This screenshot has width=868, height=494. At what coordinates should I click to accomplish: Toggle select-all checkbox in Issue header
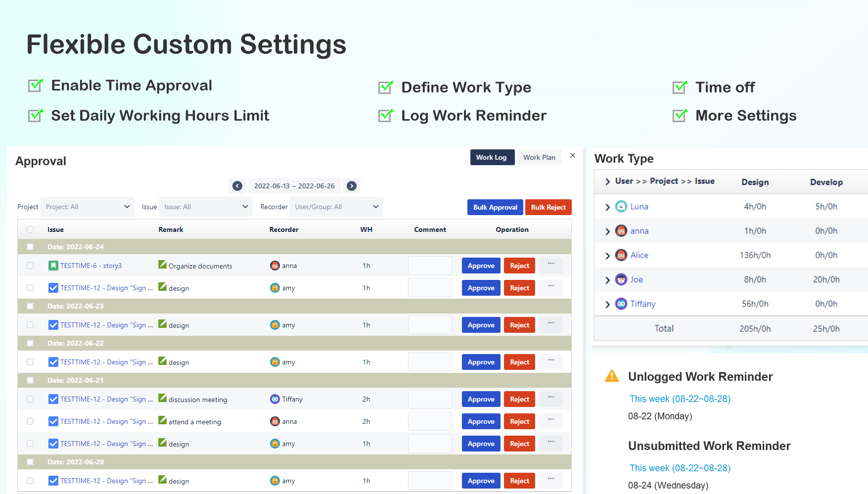[30, 229]
